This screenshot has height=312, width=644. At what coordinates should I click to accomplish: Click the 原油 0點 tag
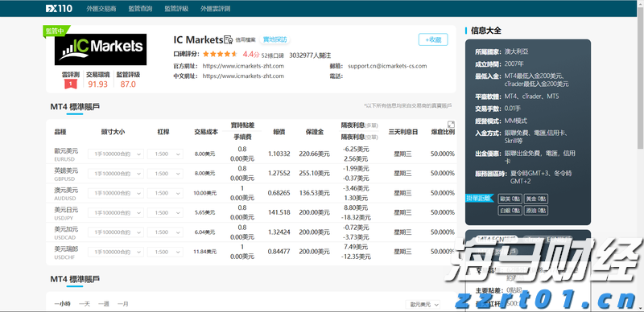click(x=536, y=211)
